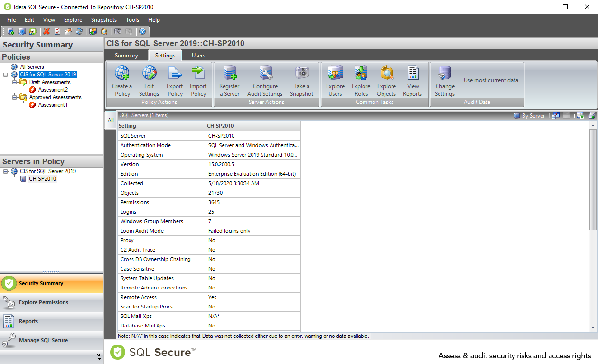Click the export to Excel grid icon
This screenshot has height=364, width=598.
point(580,115)
